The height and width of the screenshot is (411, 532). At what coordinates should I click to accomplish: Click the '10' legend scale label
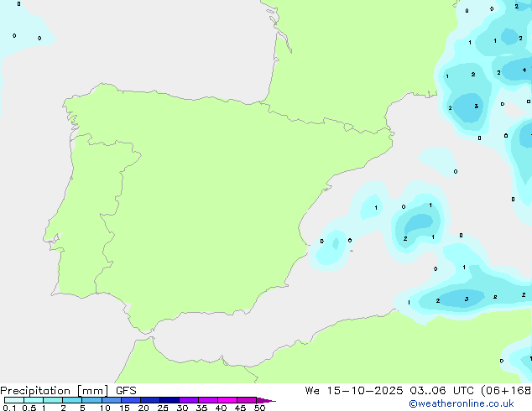[x=105, y=408]
